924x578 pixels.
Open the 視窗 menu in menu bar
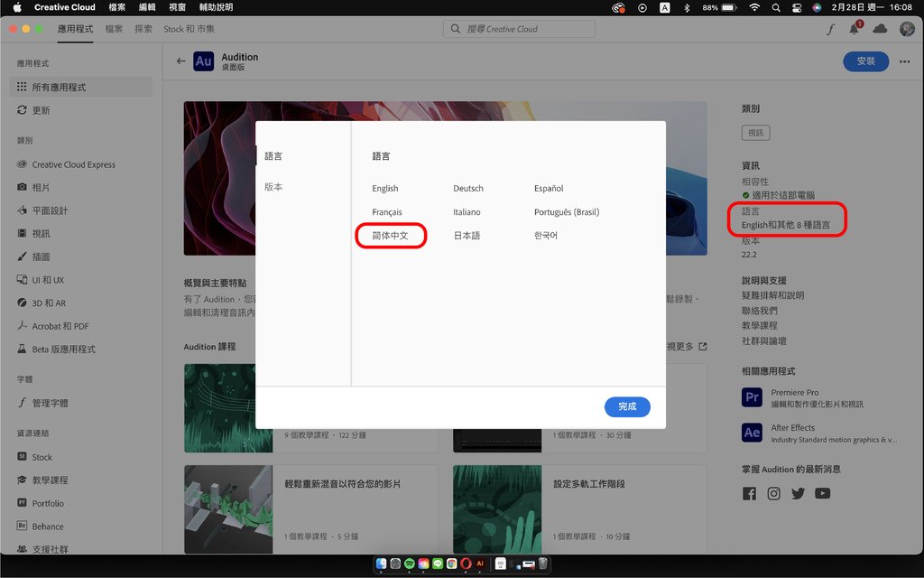(178, 7)
